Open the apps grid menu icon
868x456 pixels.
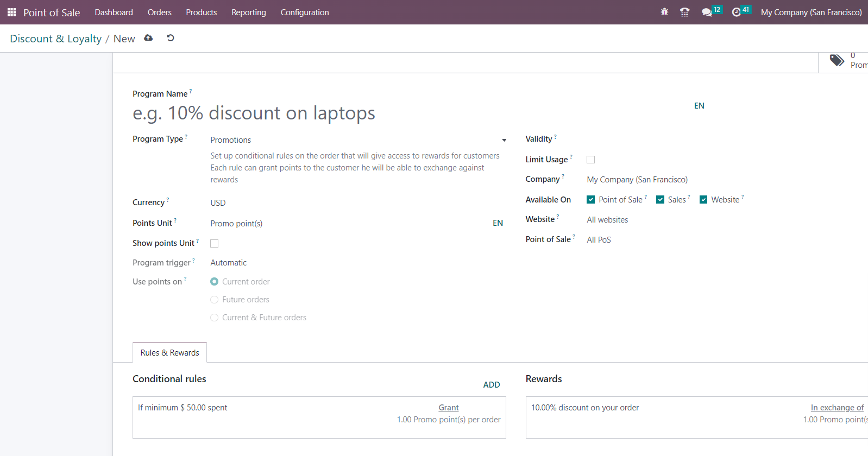click(11, 12)
